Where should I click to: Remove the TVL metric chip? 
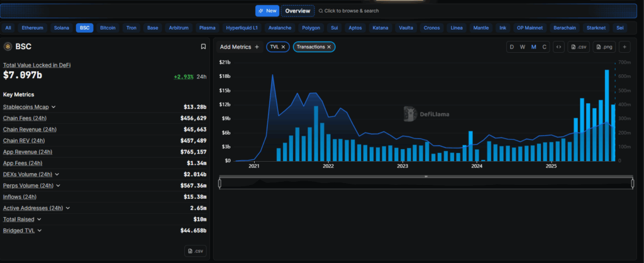click(283, 47)
